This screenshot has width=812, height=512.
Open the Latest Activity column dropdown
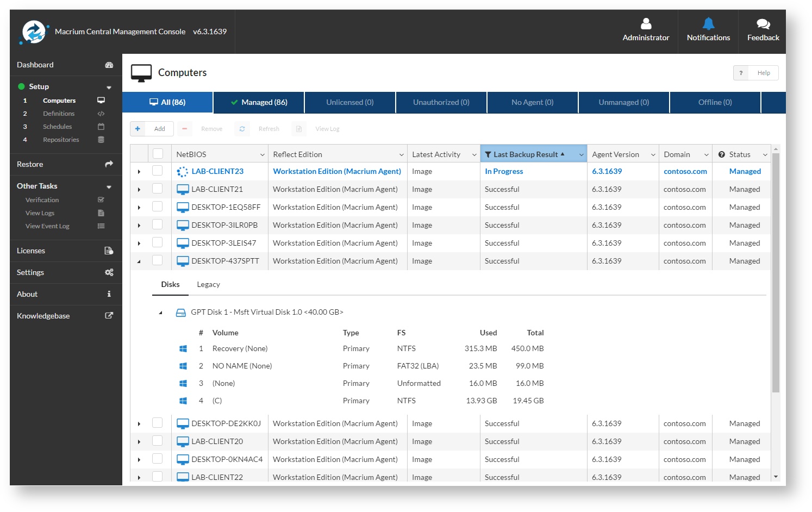click(x=474, y=155)
